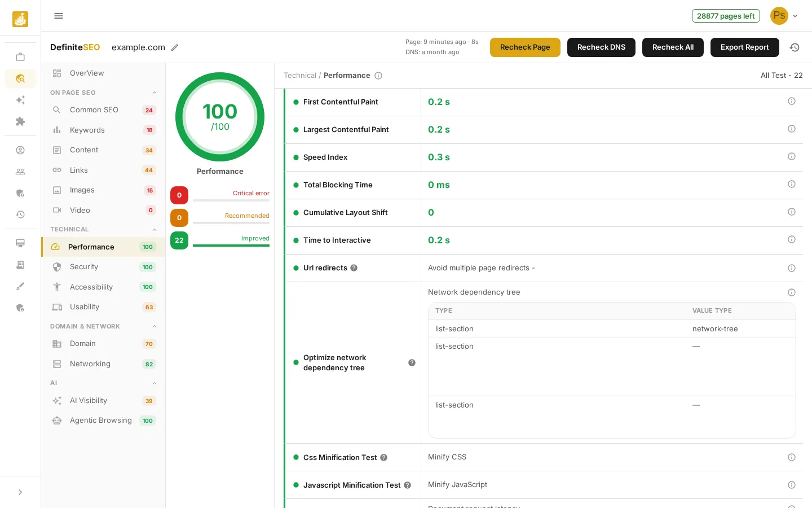This screenshot has height=508, width=812.
Task: Click the Recheck Page button
Action: pos(525,47)
